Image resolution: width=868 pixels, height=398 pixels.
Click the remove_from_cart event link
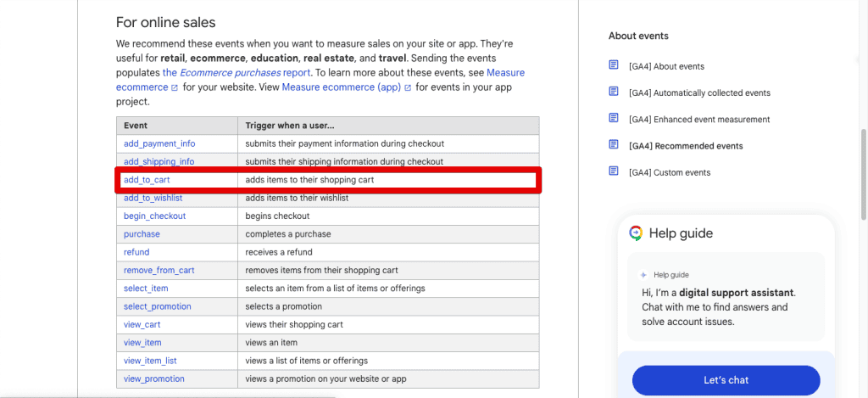coord(159,270)
